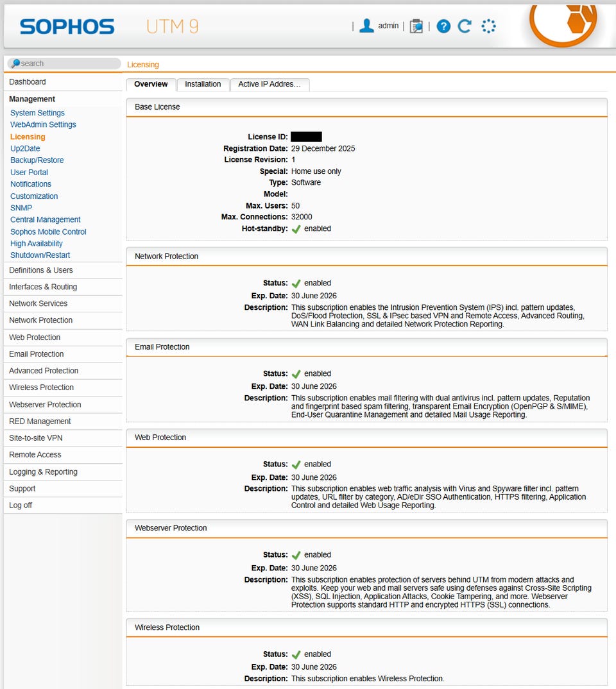Open User Portal settings
This screenshot has width=616, height=689.
29,172
